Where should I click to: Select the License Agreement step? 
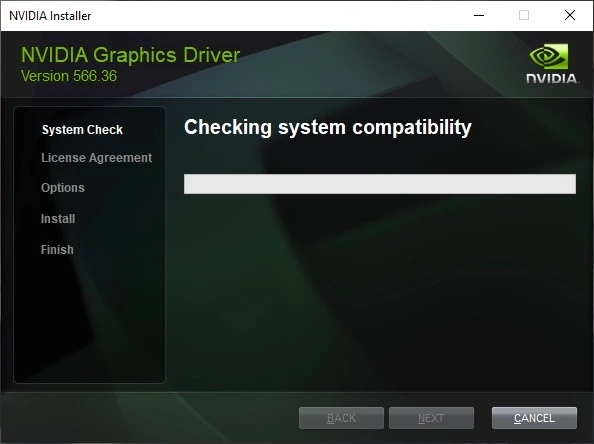tap(97, 158)
